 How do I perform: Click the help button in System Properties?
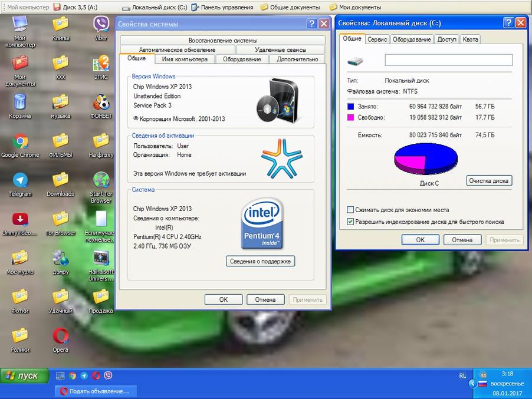311,24
